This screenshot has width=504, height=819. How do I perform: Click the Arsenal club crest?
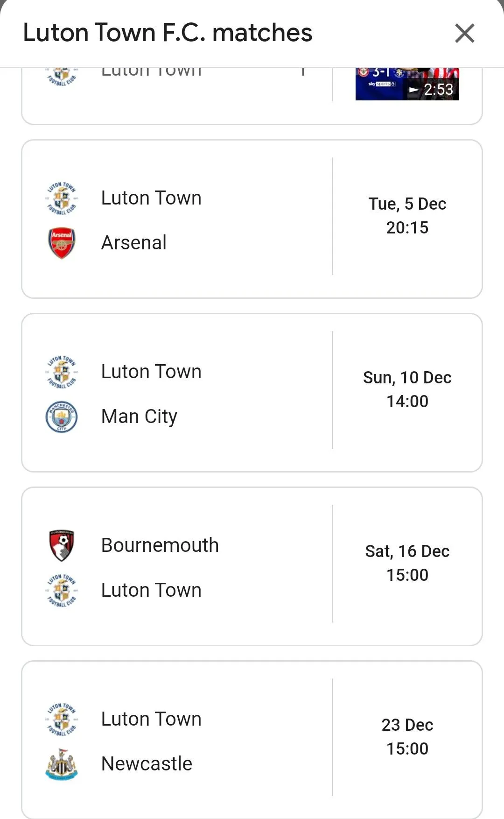click(62, 243)
